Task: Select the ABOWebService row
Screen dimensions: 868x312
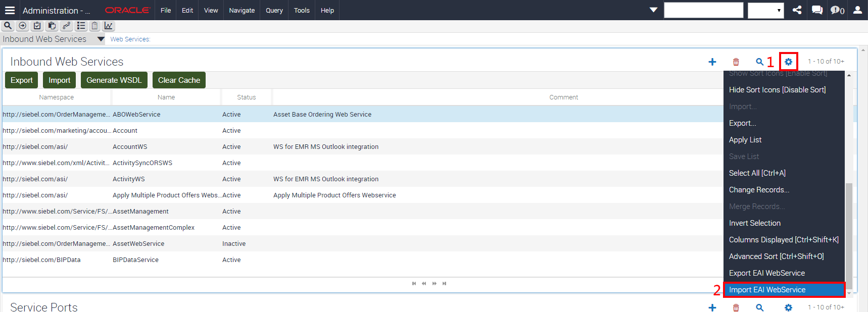Action: [x=363, y=115]
